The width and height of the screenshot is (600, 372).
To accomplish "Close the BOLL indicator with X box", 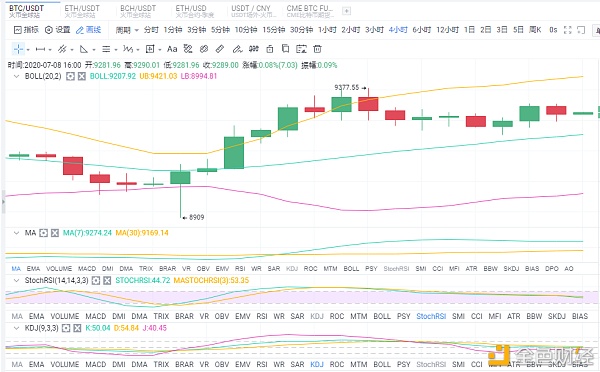I will (x=82, y=76).
